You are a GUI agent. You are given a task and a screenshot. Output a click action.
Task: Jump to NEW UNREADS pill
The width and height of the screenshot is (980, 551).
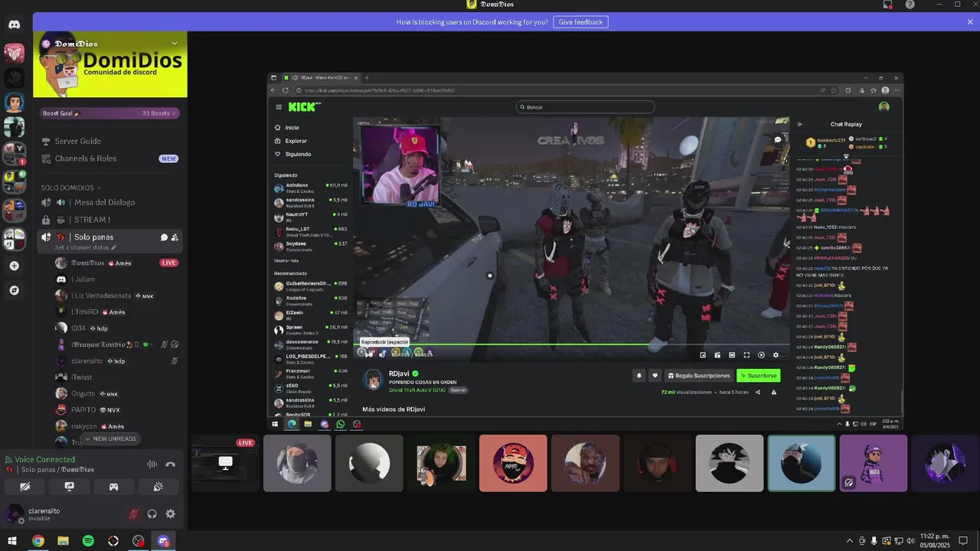point(110,439)
